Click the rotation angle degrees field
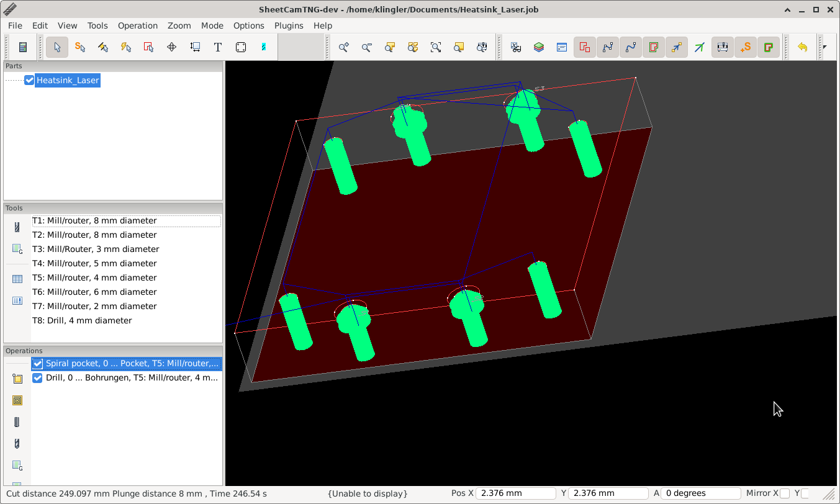This screenshot has height=504, width=840. point(701,493)
